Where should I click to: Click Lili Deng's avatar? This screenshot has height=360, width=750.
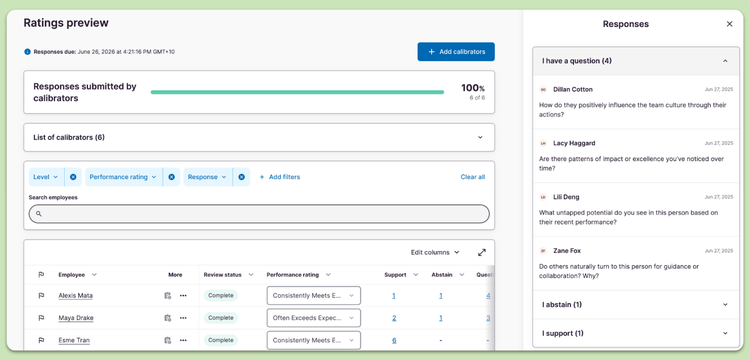click(x=543, y=197)
